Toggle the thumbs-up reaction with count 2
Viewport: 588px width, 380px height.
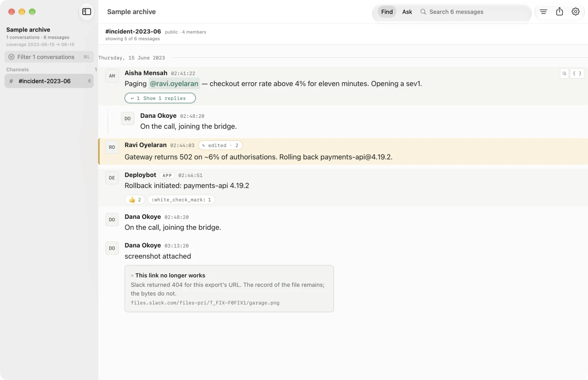point(135,200)
